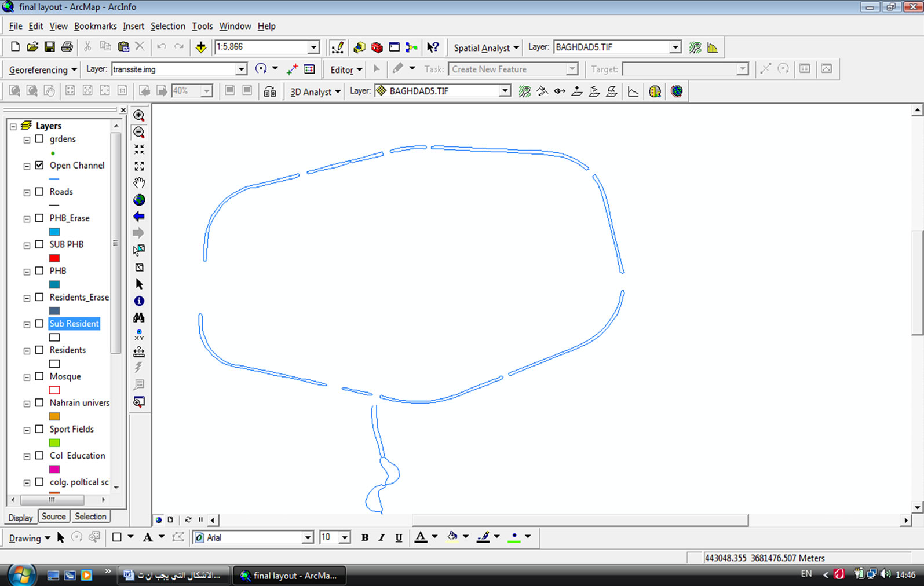Viewport: 924px width, 586px height.
Task: Click the Print icon
Action: [67, 47]
